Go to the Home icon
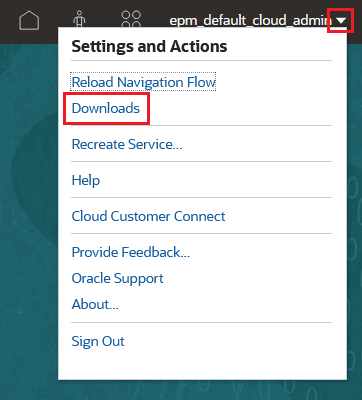This screenshot has height=400, width=362. [x=29, y=20]
